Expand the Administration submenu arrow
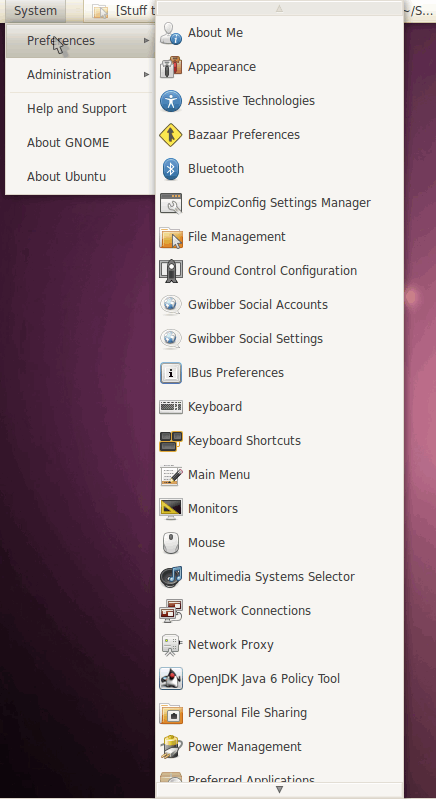The width and height of the screenshot is (436, 799). [147, 75]
